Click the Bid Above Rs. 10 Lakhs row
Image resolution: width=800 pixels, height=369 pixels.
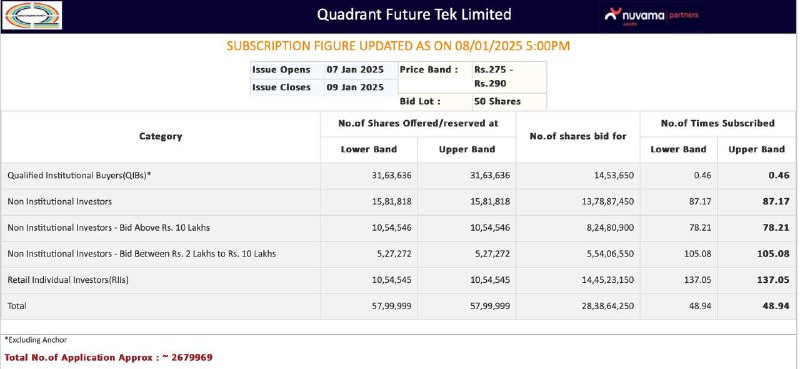coord(400,228)
